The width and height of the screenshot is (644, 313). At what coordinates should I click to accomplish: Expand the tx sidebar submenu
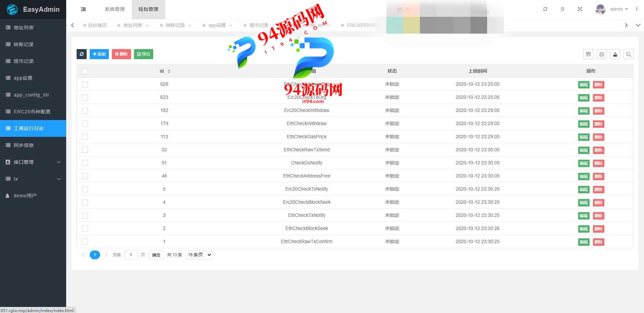click(33, 179)
